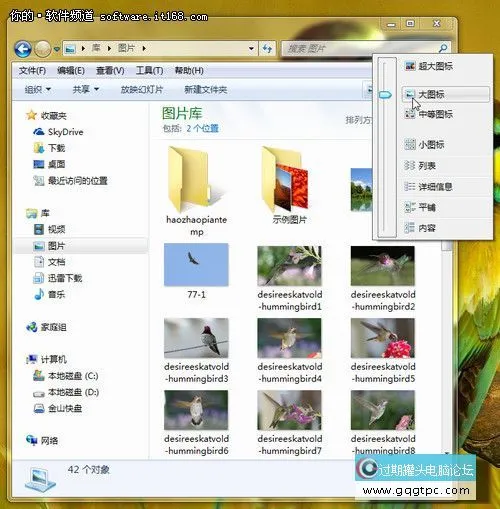
Task: Select 家庭组 in sidebar
Action: point(46,327)
